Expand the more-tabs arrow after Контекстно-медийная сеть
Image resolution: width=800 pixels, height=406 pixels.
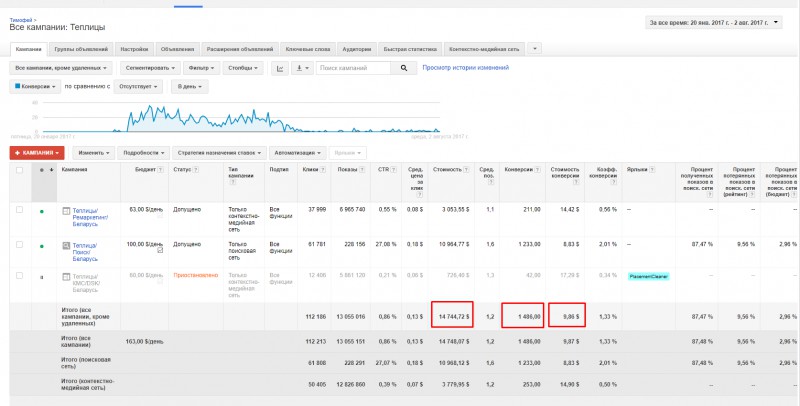[535, 49]
